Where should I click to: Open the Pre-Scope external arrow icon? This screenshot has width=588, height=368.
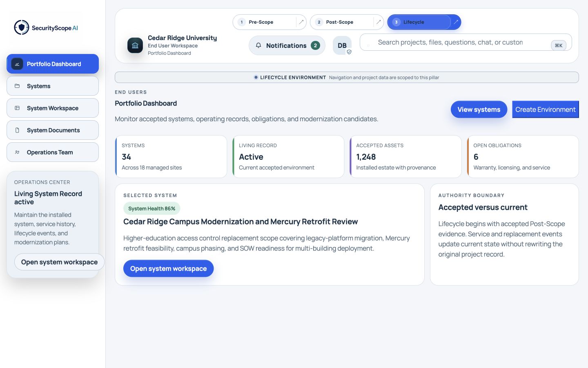coord(301,22)
